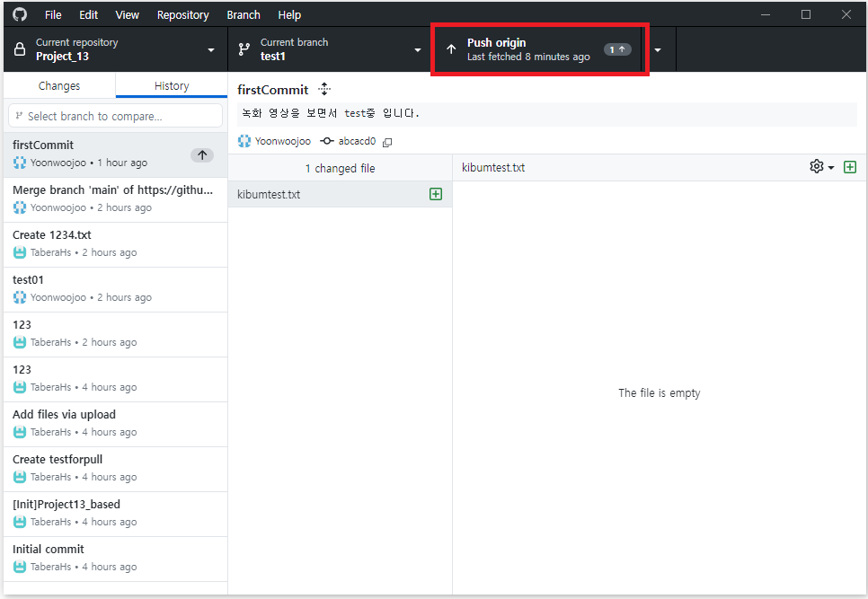This screenshot has height=599, width=868.
Task: Click the Yoonwoojoo avatar in commit details
Action: (x=244, y=141)
